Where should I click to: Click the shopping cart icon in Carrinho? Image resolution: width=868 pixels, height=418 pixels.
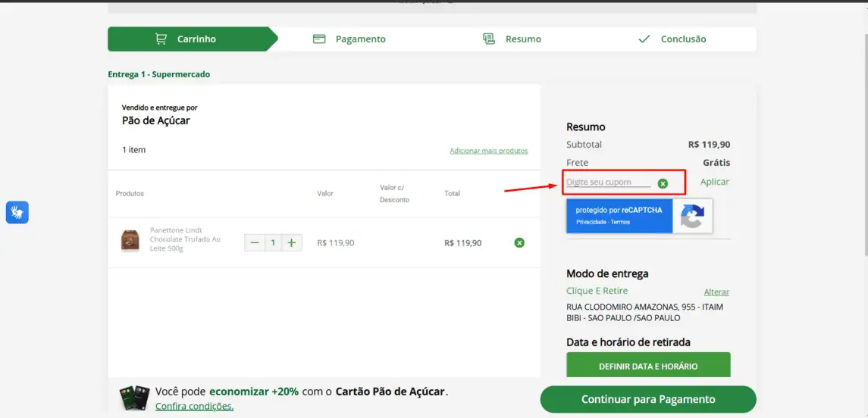point(161,39)
